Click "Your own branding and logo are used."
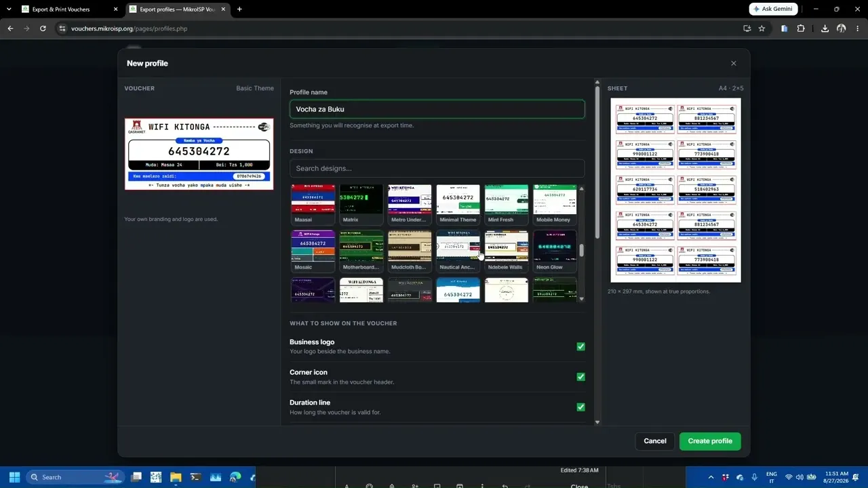This screenshot has width=868, height=488. coord(171,219)
